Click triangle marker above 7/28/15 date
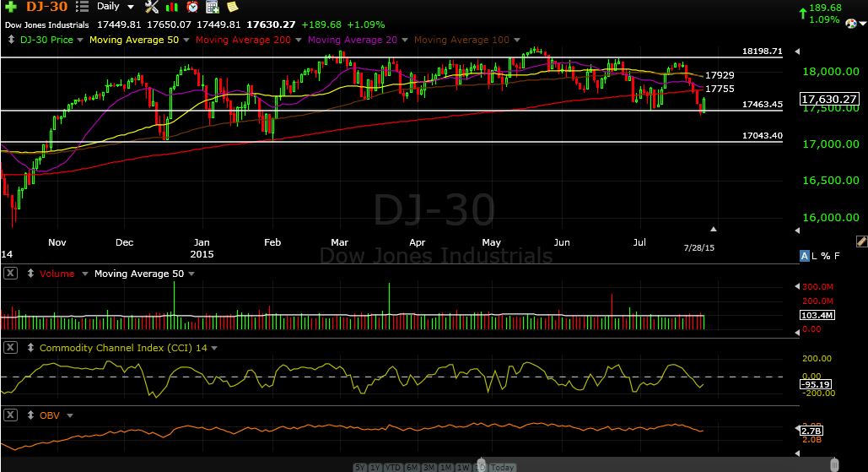The image size is (868, 472). coord(714,229)
